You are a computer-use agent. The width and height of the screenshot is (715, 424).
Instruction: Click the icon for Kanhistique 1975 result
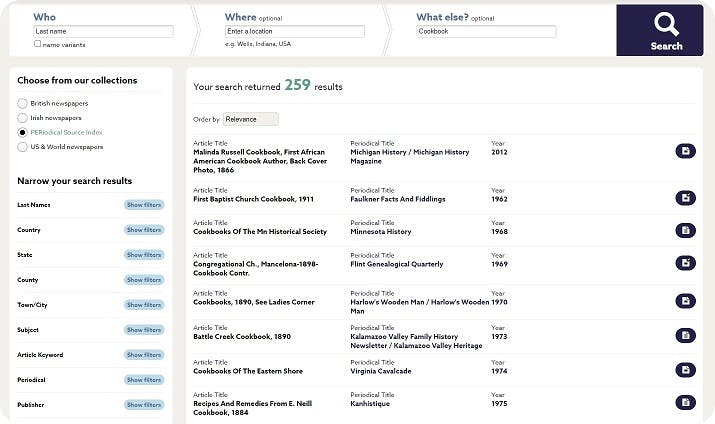685,402
